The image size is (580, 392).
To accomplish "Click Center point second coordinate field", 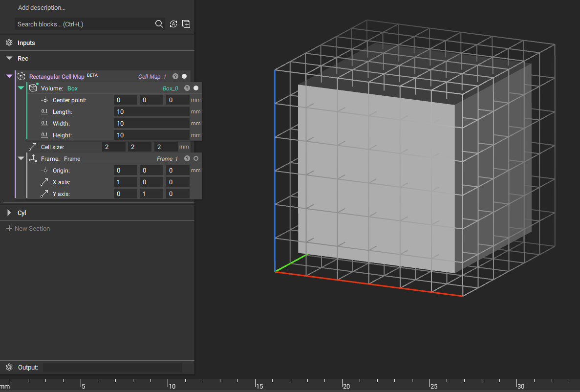I will (x=151, y=100).
